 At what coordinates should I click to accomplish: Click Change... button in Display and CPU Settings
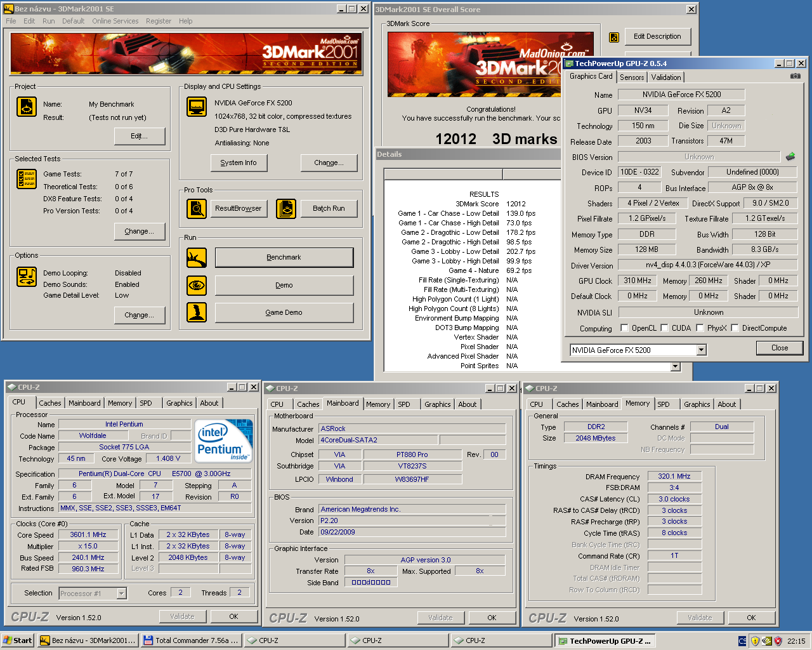pos(329,162)
